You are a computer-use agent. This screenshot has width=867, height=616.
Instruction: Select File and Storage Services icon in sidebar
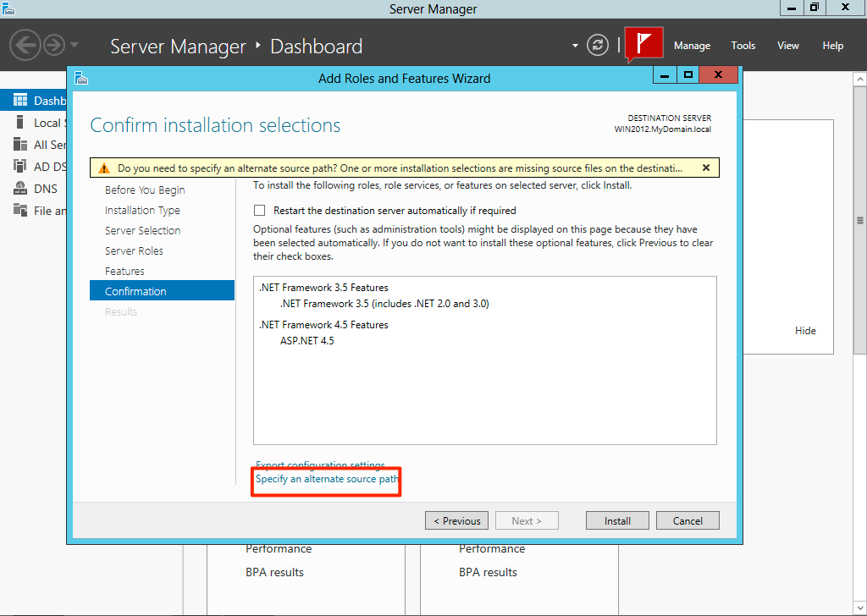(20, 211)
